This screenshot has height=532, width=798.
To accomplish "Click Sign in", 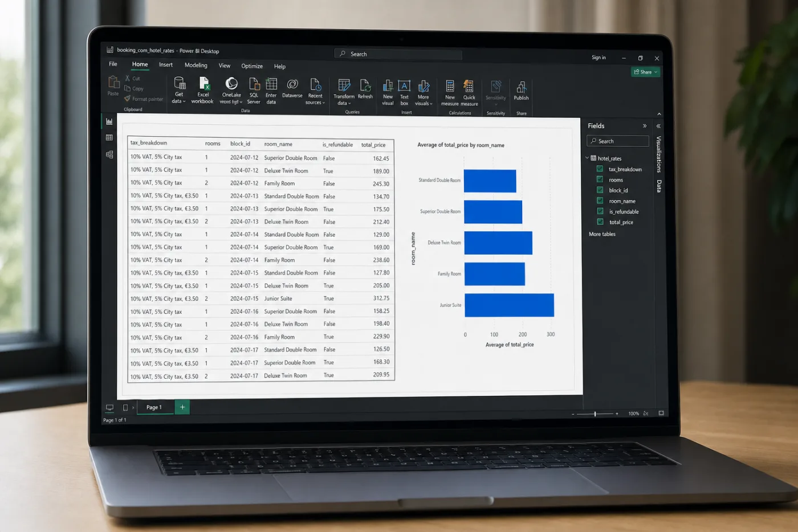I will click(x=598, y=58).
